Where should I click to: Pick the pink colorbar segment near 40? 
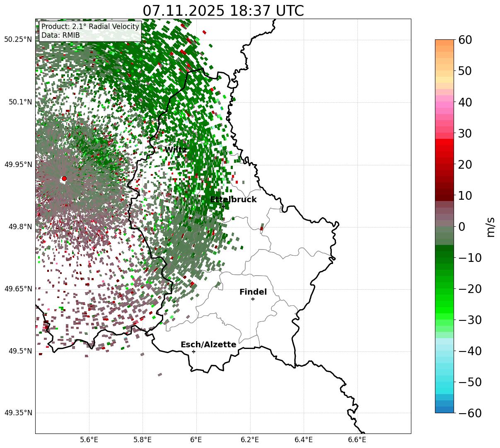coord(444,105)
